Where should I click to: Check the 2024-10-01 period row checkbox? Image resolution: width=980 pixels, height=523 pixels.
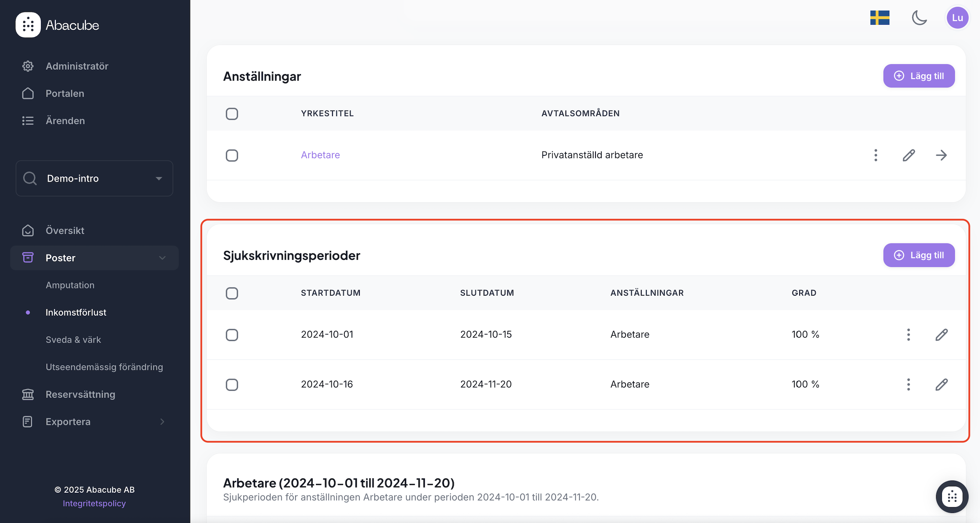(232, 335)
